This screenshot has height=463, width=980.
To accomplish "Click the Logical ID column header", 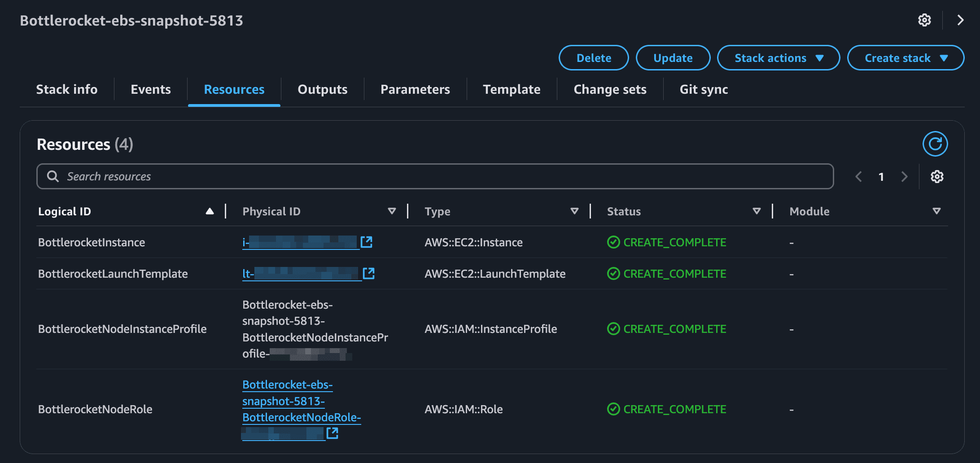I will tap(65, 211).
